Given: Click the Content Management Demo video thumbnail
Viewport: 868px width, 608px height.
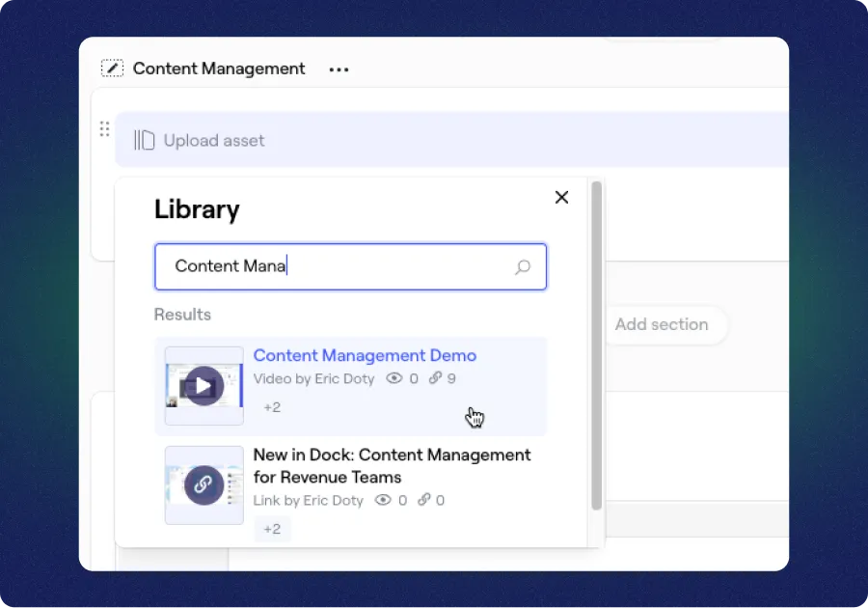Looking at the screenshot, I should (x=204, y=386).
